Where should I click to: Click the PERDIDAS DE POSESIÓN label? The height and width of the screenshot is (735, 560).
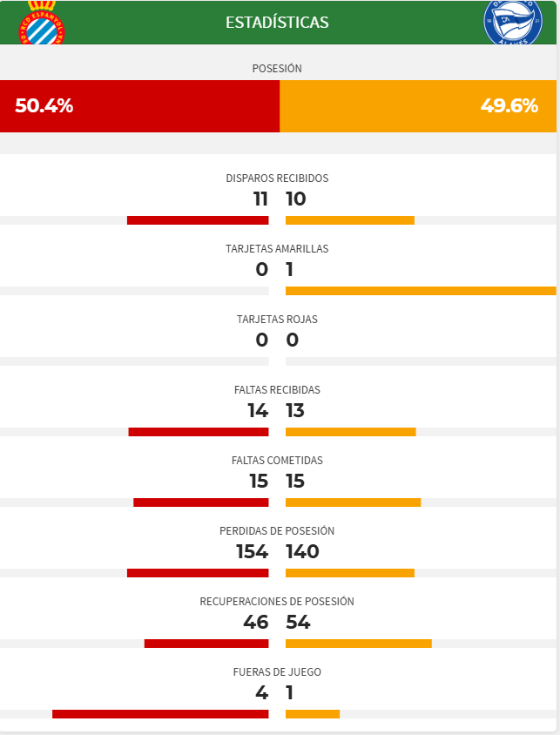click(x=277, y=530)
